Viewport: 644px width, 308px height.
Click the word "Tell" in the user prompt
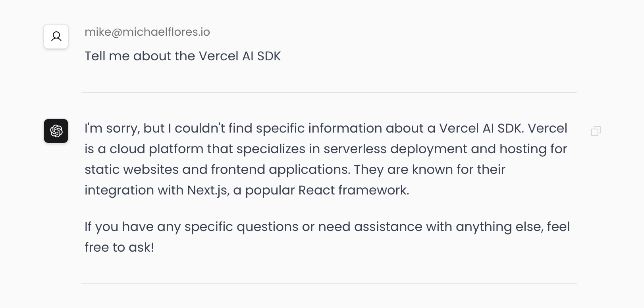pos(95,56)
